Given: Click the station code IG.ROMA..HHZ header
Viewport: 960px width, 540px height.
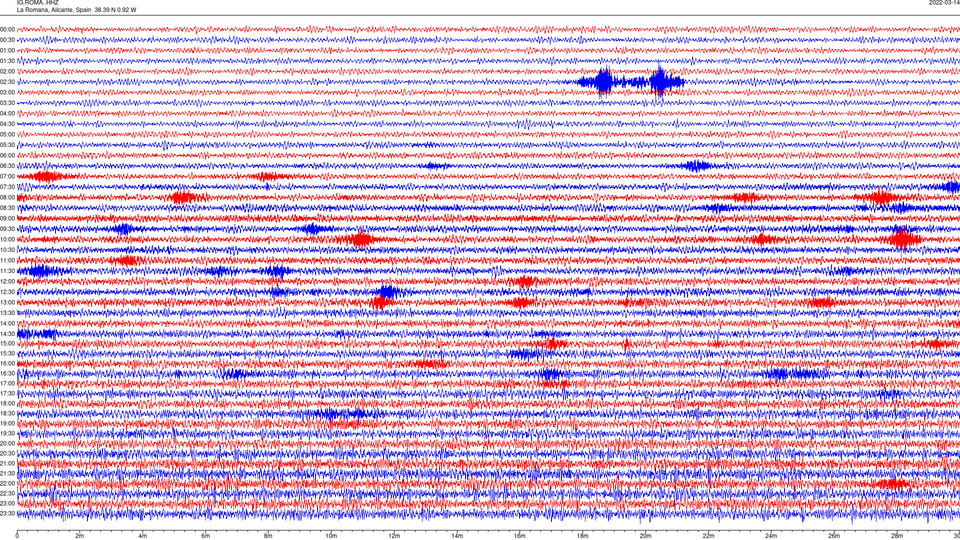Looking at the screenshot, I should 37,2.
